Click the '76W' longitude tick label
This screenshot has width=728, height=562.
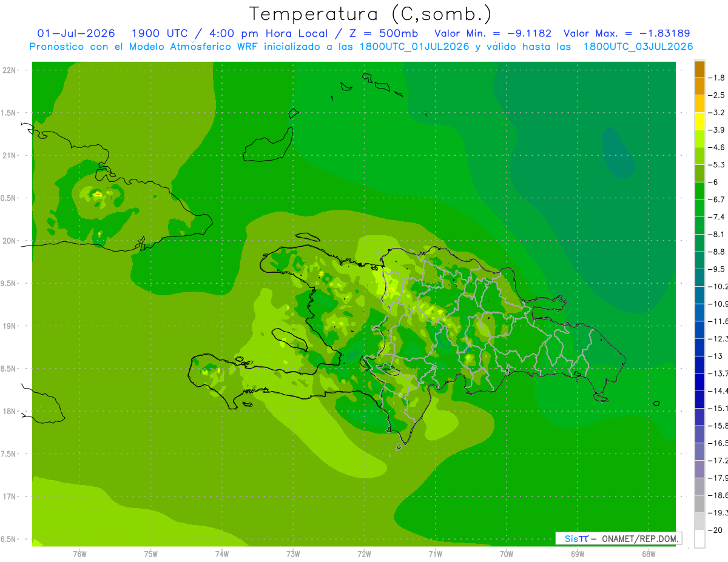pos(79,554)
